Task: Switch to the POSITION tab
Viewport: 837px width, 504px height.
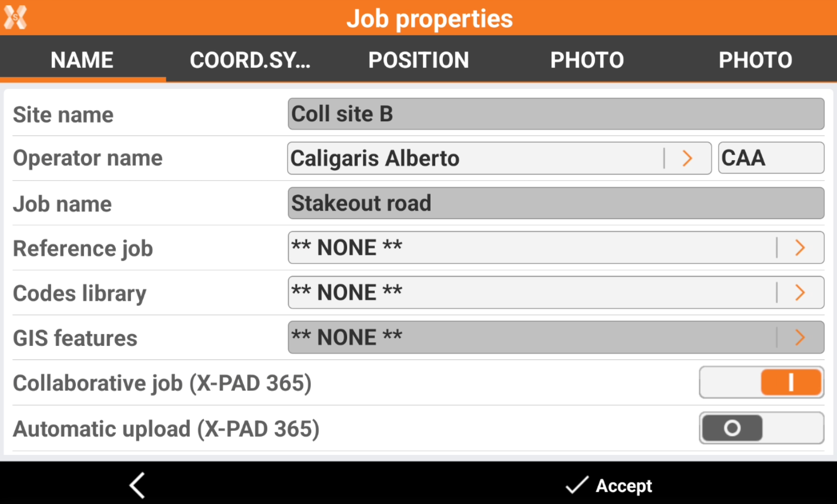Action: pyautogui.click(x=418, y=60)
